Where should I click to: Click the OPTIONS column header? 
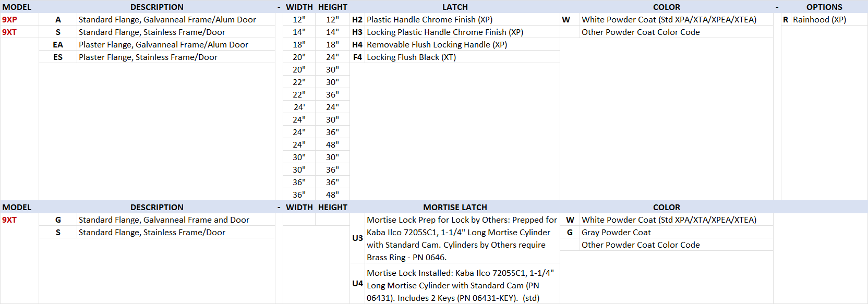824,7
